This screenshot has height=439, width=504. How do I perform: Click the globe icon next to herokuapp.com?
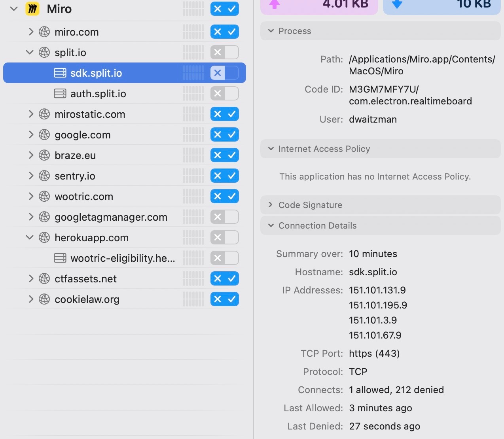tap(44, 237)
